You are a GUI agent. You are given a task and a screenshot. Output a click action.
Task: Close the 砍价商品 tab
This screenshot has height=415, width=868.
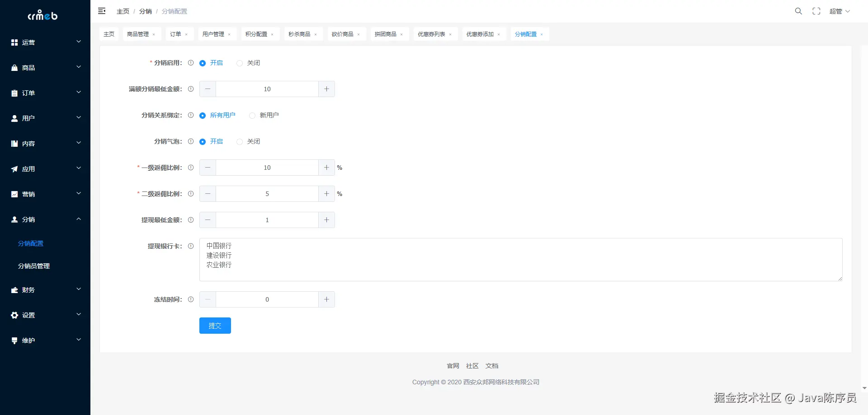point(359,34)
